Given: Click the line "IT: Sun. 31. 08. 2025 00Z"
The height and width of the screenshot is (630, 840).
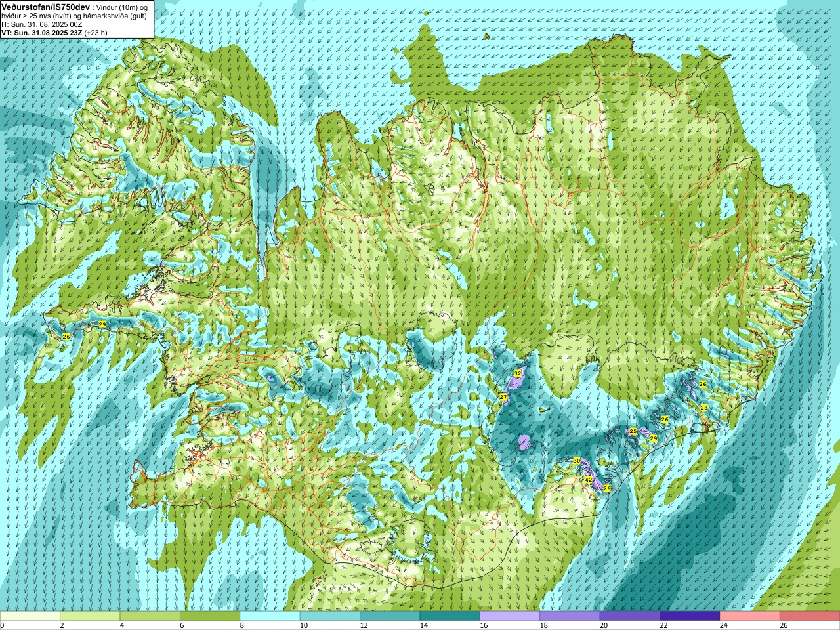Looking at the screenshot, I should click(x=41, y=24).
